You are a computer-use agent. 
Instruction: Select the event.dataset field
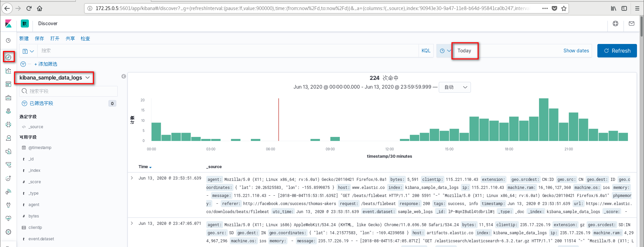41,239
